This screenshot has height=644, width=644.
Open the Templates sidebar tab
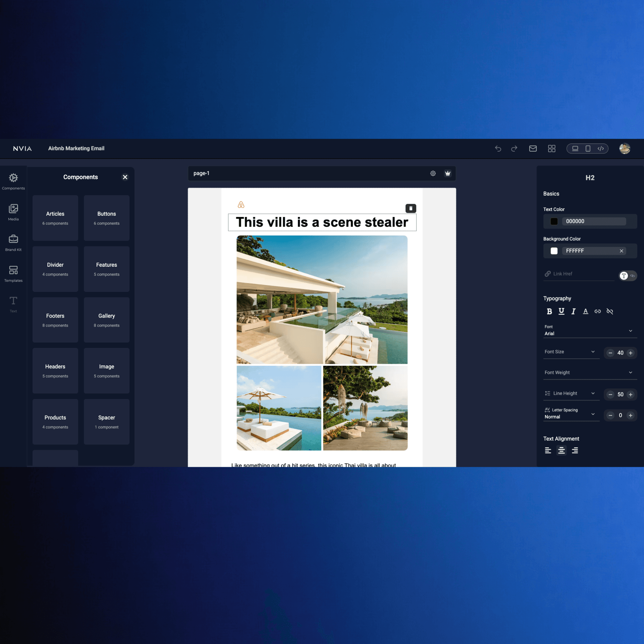[x=13, y=274]
